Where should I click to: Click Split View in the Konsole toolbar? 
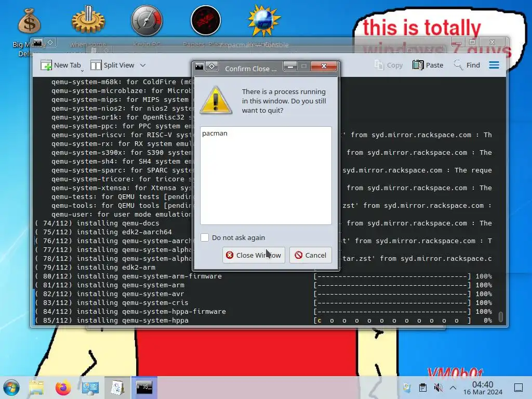[113, 65]
